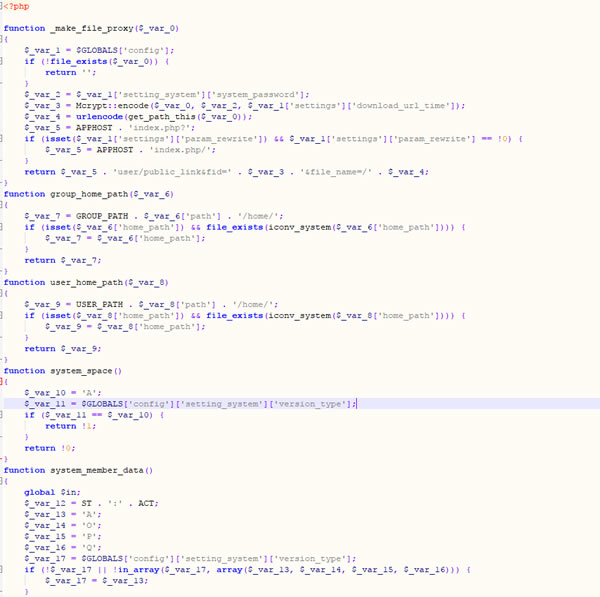Fold the if block containing in_array
Image resolution: width=600 pixels, height=597 pixels.
(x=1, y=569)
